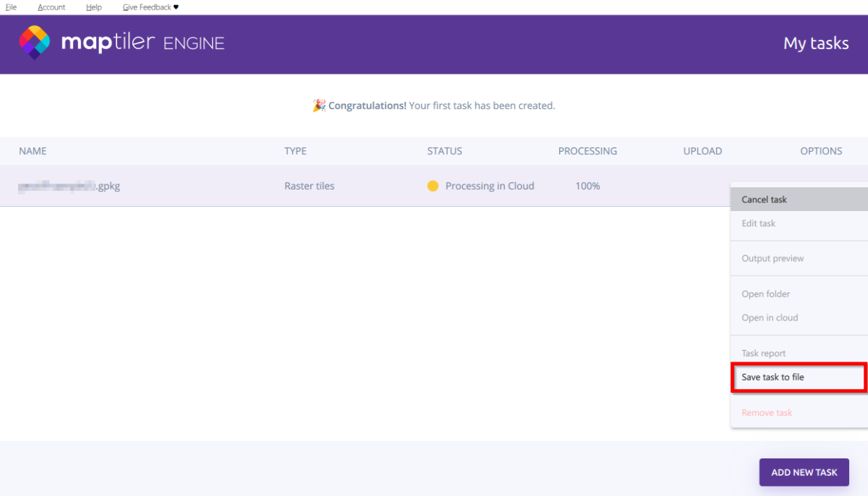The height and width of the screenshot is (496, 868).
Task: Select the .gpkg task row name
Action: click(x=69, y=186)
